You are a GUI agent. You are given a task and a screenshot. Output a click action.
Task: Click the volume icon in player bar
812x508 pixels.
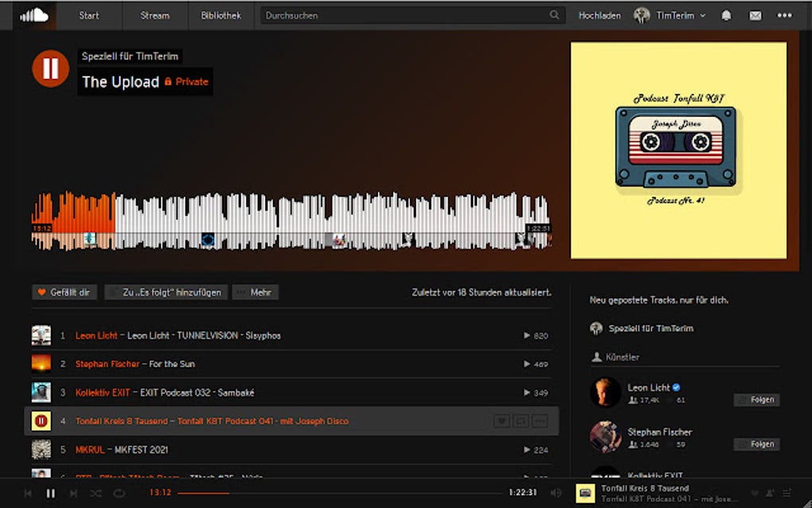click(x=556, y=494)
